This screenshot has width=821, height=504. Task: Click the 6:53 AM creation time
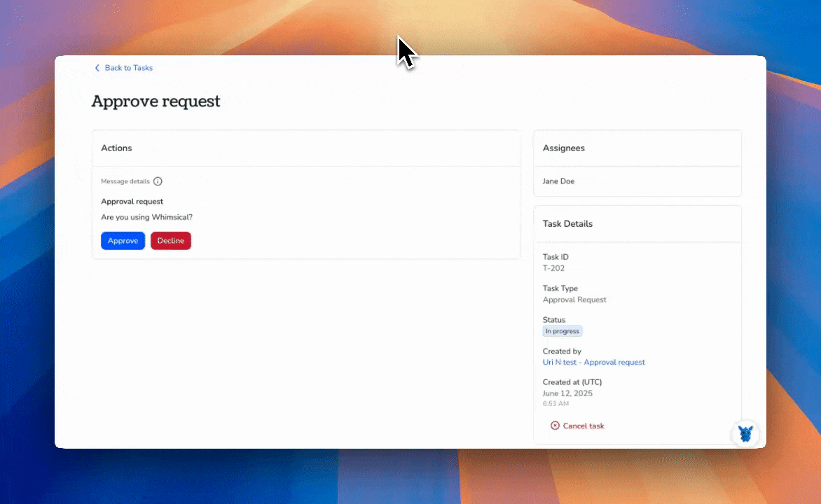[556, 403]
